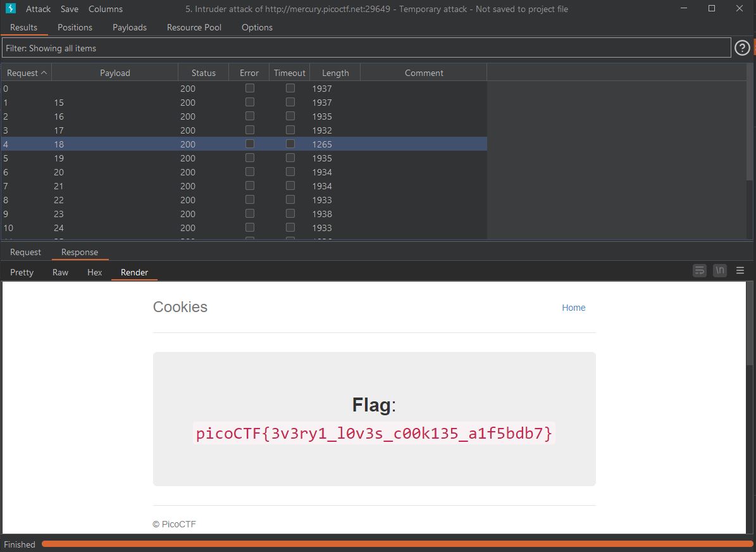The width and height of the screenshot is (756, 552).
Task: Open the Save menu
Action: pos(70,9)
